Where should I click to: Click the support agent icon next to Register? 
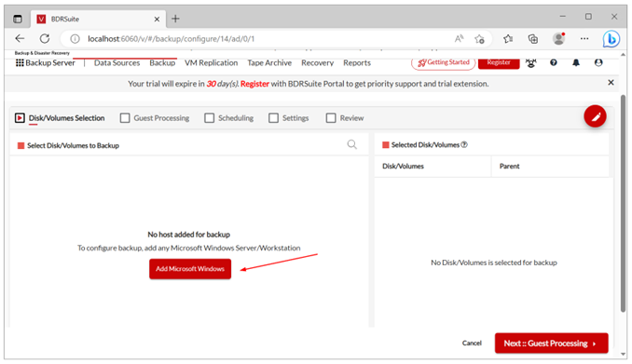[530, 62]
